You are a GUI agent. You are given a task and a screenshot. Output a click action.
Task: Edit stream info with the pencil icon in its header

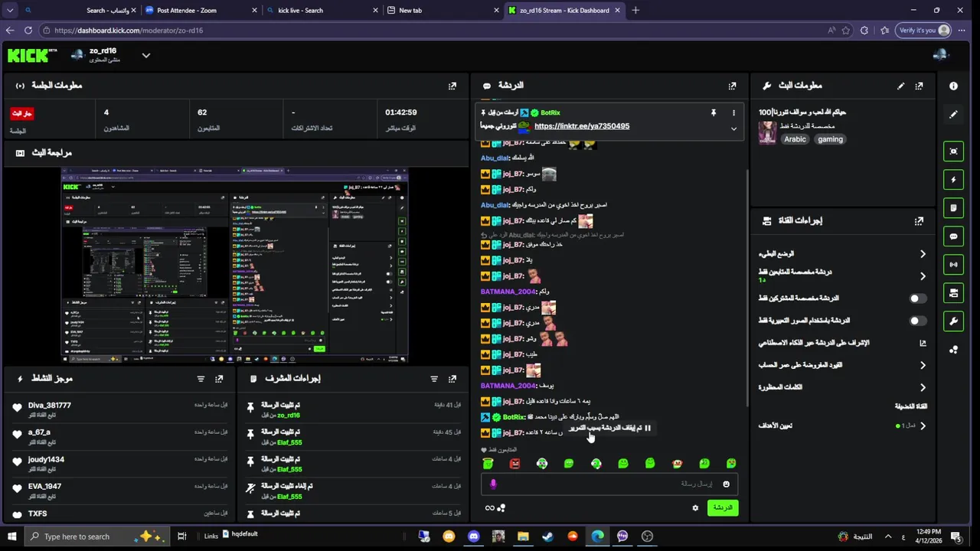point(900,86)
